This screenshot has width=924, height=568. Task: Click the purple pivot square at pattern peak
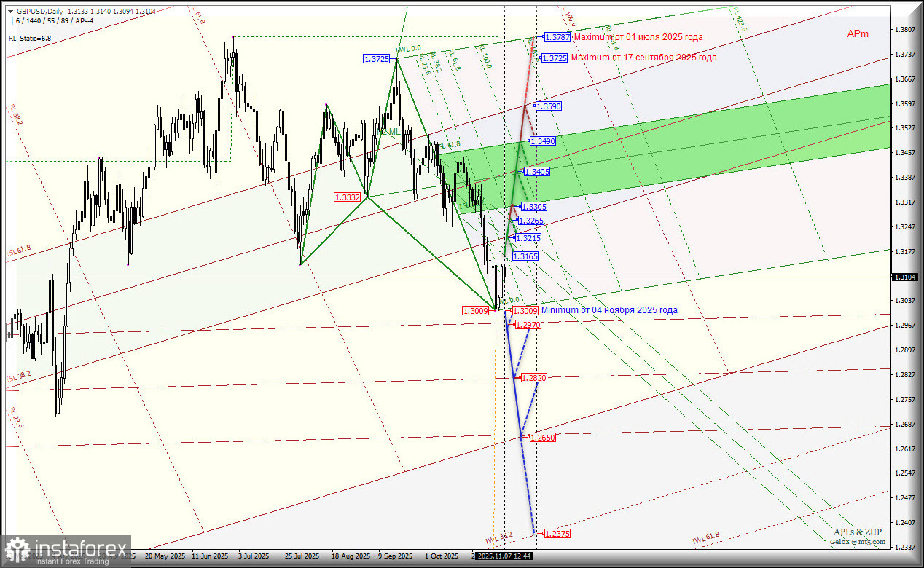tap(233, 35)
